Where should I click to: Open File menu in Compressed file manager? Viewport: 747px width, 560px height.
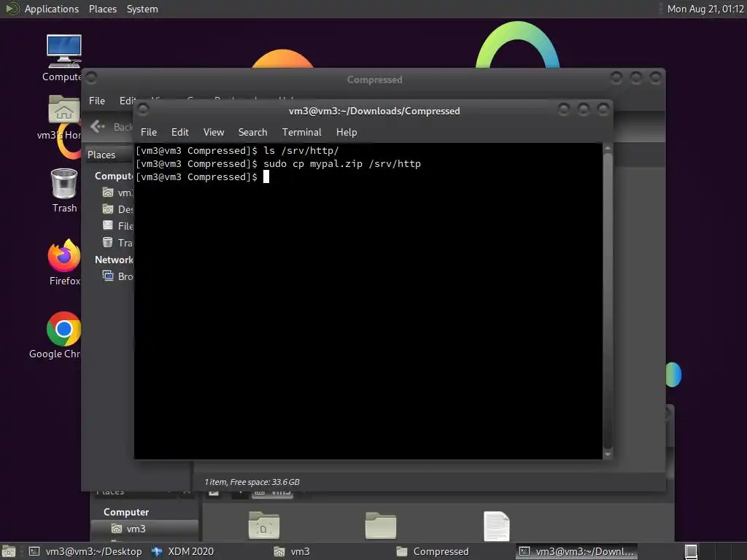pos(97,101)
